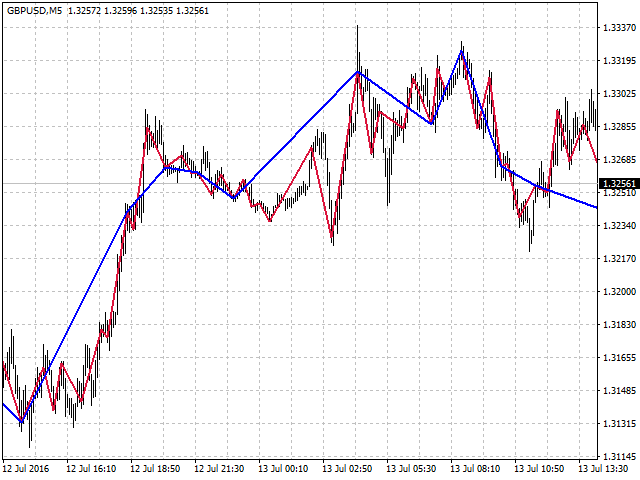
Task: Select the 1.31830 price axis label
Action: tap(619, 325)
